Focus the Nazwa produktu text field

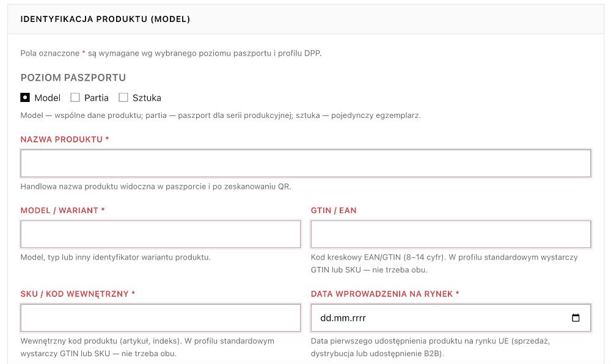click(306, 163)
